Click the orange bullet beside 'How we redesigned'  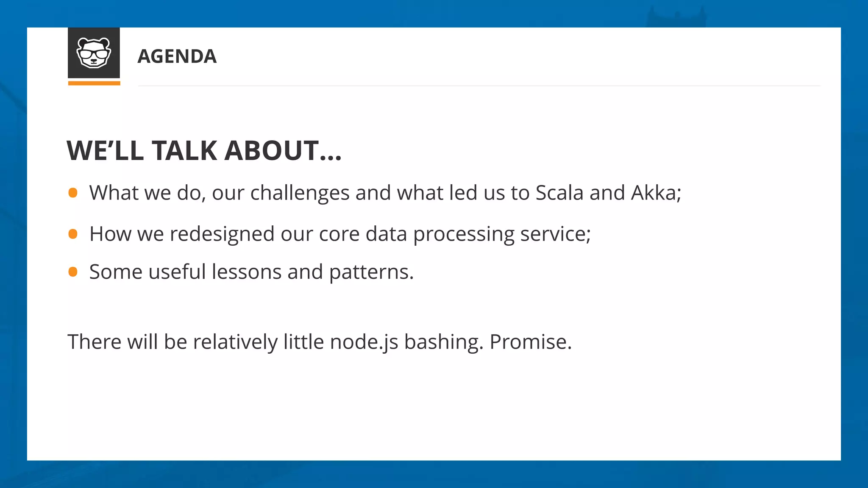point(73,234)
